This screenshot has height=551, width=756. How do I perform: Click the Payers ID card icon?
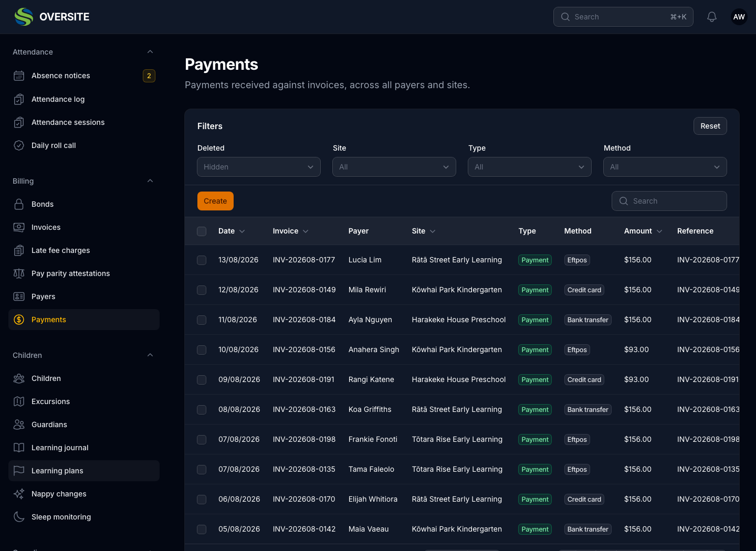click(19, 296)
